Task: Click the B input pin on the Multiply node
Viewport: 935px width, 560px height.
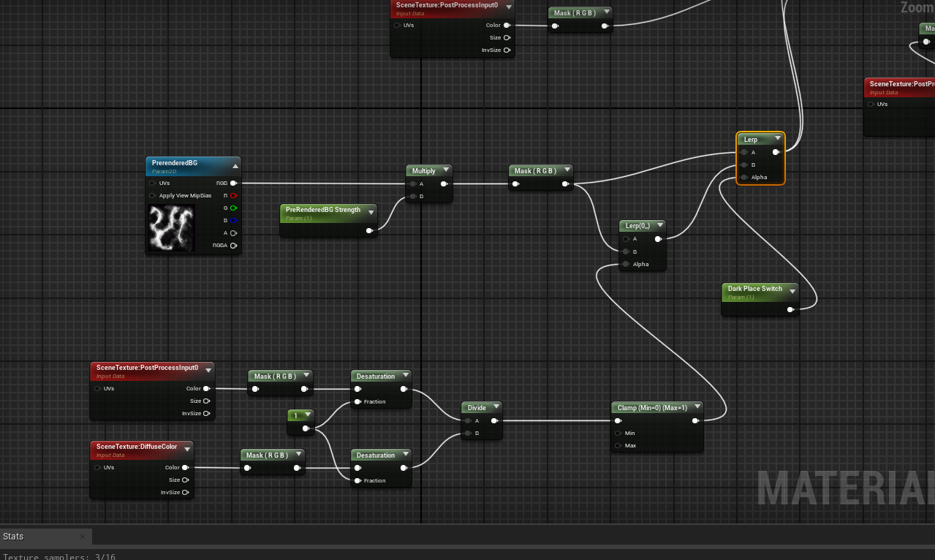Action: pos(412,196)
